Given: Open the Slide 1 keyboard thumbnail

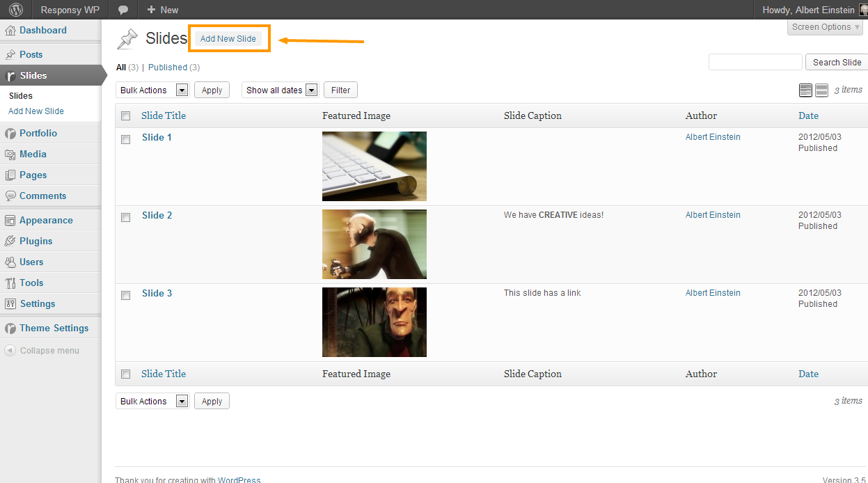Looking at the screenshot, I should click(x=374, y=166).
